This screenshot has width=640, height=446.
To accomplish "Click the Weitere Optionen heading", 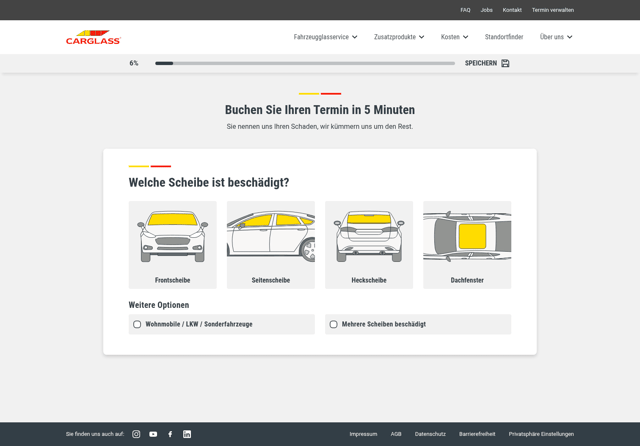I will 159,305.
